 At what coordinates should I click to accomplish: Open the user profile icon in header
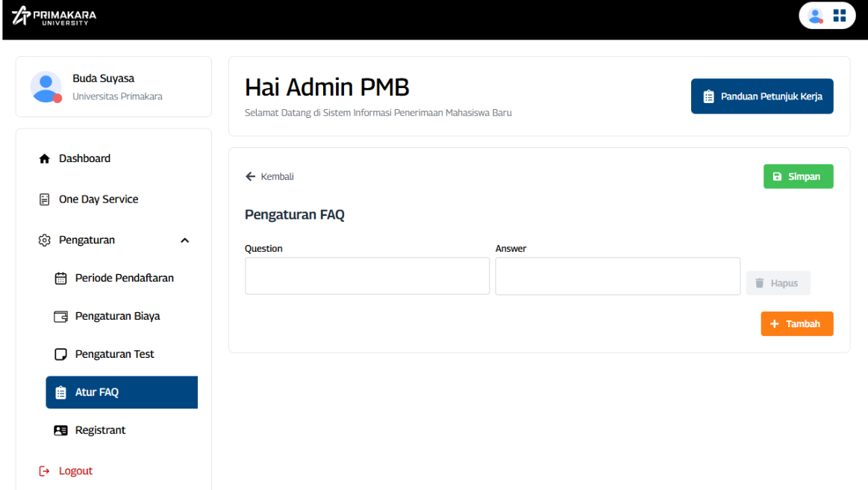coord(816,16)
